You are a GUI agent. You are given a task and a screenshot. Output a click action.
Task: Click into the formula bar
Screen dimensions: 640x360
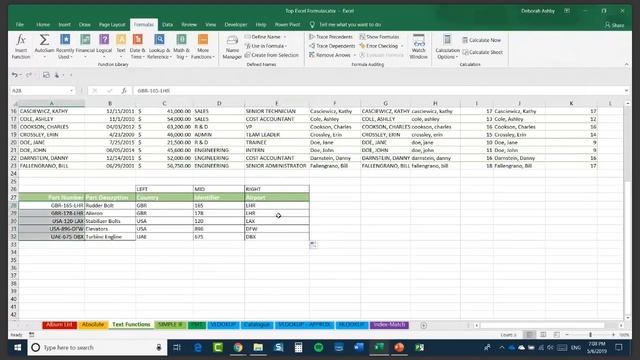pyautogui.click(x=378, y=91)
